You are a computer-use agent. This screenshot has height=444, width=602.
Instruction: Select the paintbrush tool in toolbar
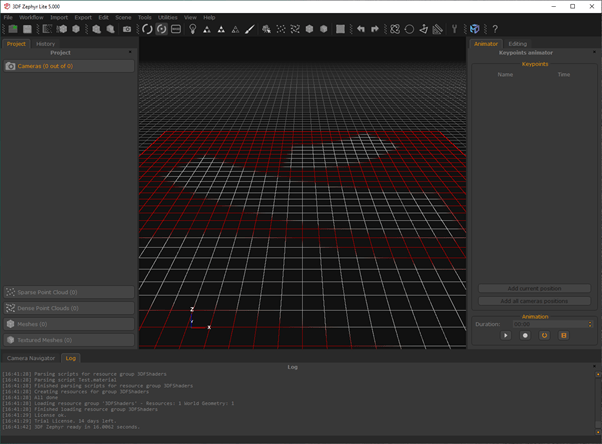pos(250,29)
